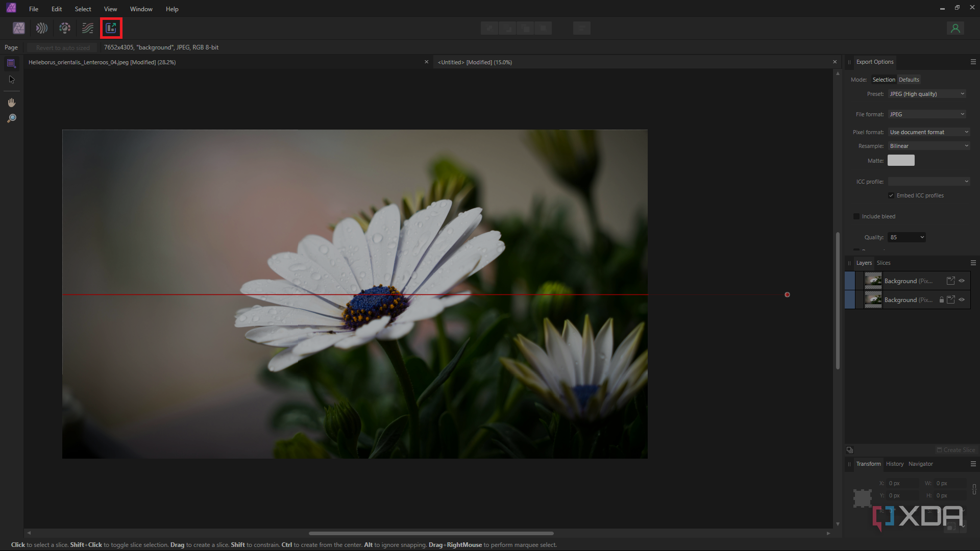Select the Zoom magnifier tool
This screenshot has width=980, height=551.
click(12, 118)
